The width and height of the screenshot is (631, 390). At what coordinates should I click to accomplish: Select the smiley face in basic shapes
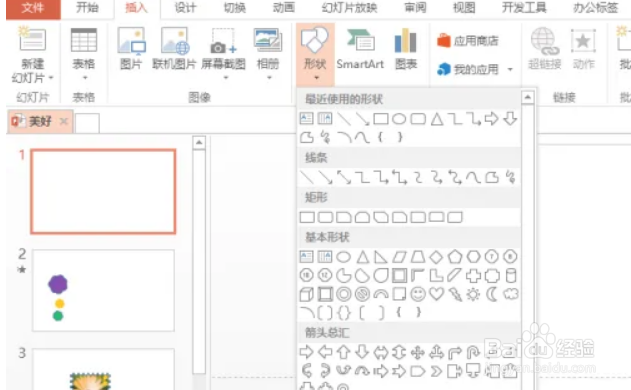pos(418,294)
